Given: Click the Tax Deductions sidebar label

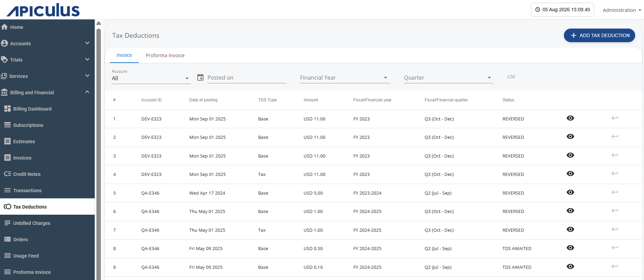Looking at the screenshot, I should tap(30, 207).
